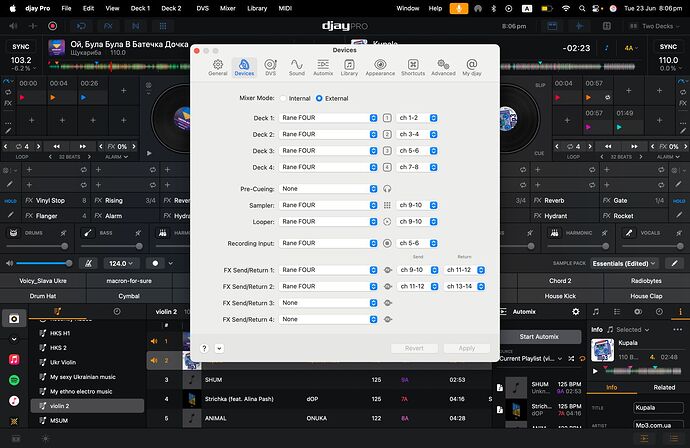Trigger the Drum Hat sample pad

point(43,296)
